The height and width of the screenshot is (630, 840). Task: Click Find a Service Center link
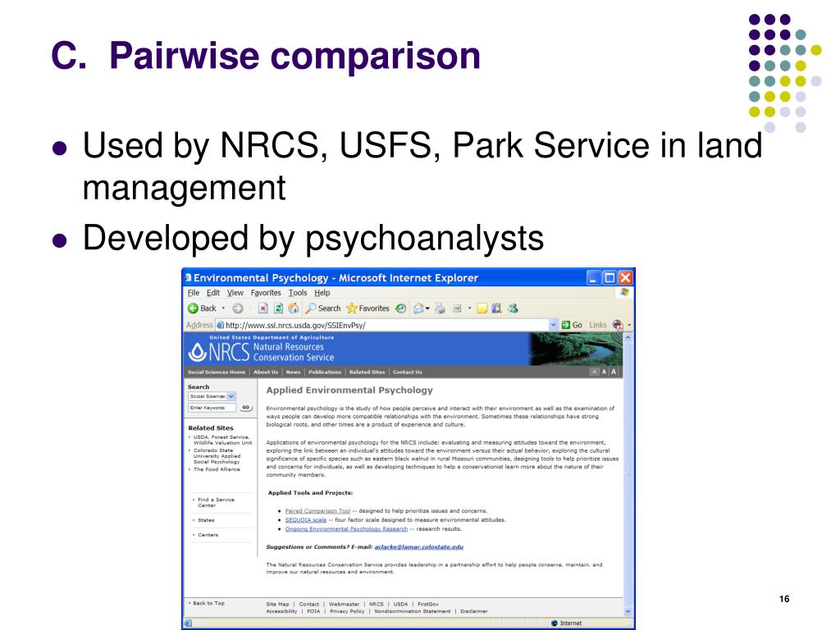[216, 503]
